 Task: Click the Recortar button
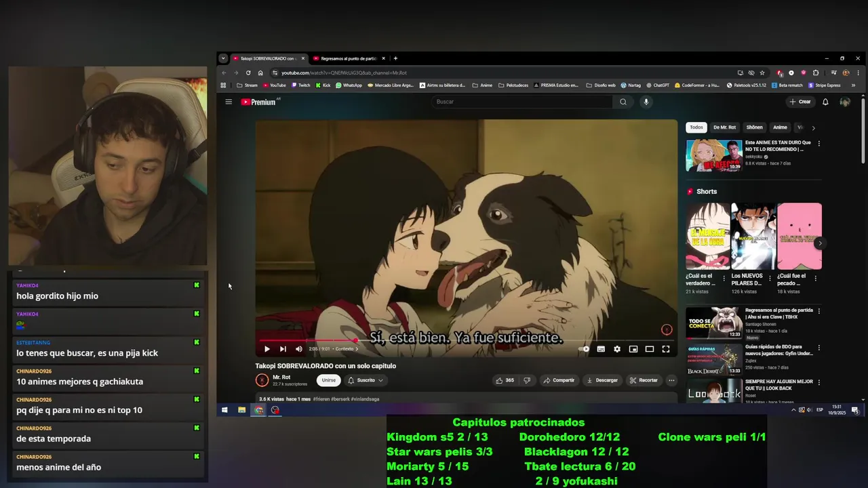[x=644, y=380]
